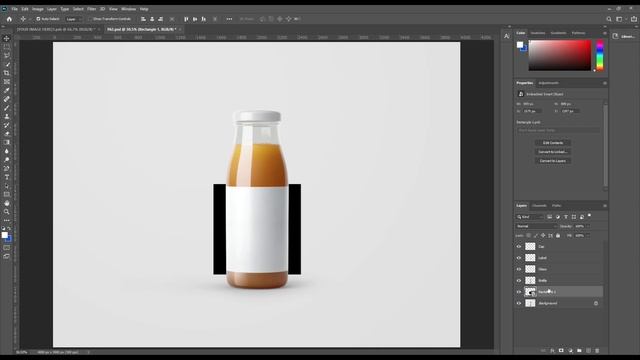Select the Frame tool
The image size is (640, 360).
click(x=7, y=82)
